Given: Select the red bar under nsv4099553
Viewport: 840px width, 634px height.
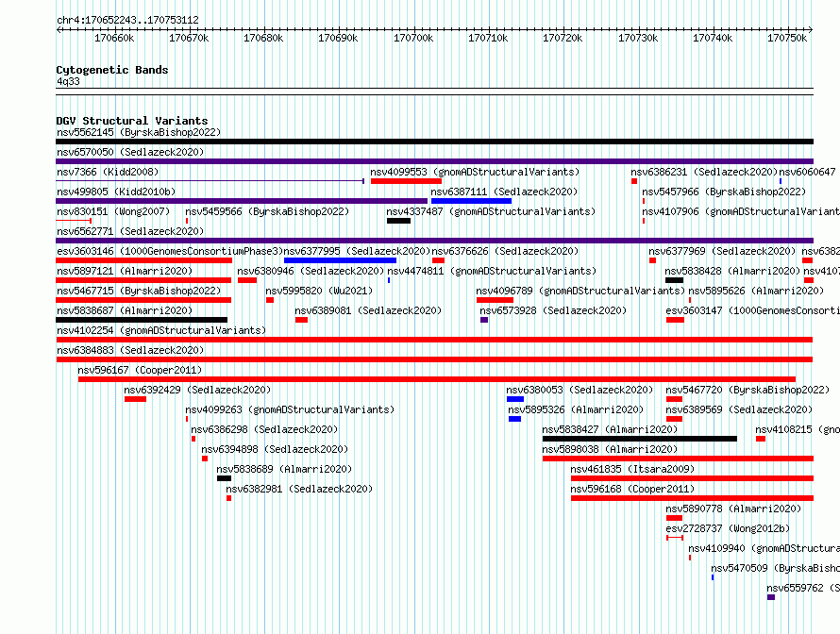Looking at the screenshot, I should pos(406,181).
